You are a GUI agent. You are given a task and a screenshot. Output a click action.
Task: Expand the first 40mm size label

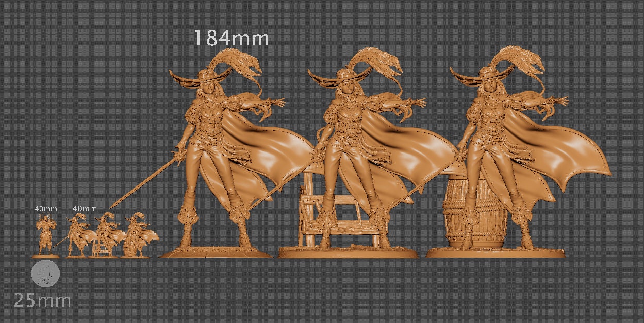(45, 209)
